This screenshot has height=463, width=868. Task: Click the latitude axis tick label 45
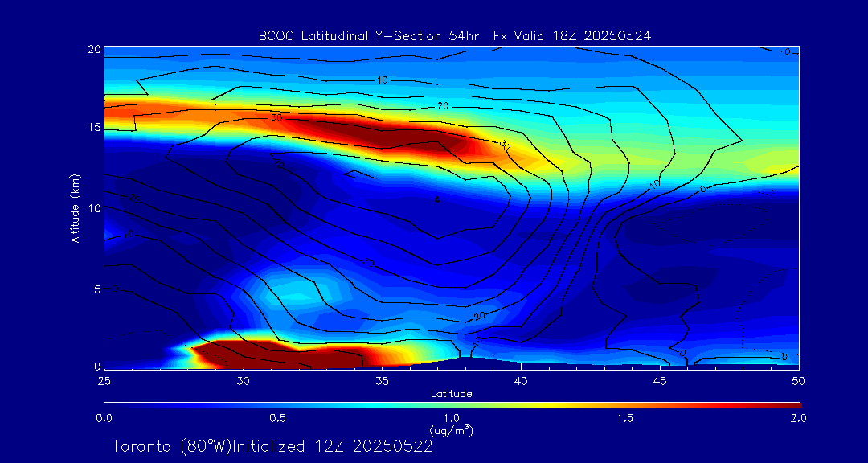pyautogui.click(x=660, y=381)
